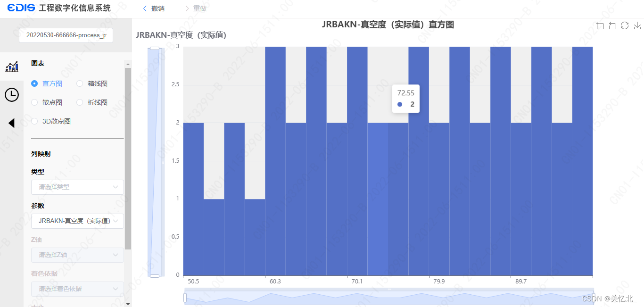Open the 请选择类型 dropdown
644x307 pixels.
[77, 187]
